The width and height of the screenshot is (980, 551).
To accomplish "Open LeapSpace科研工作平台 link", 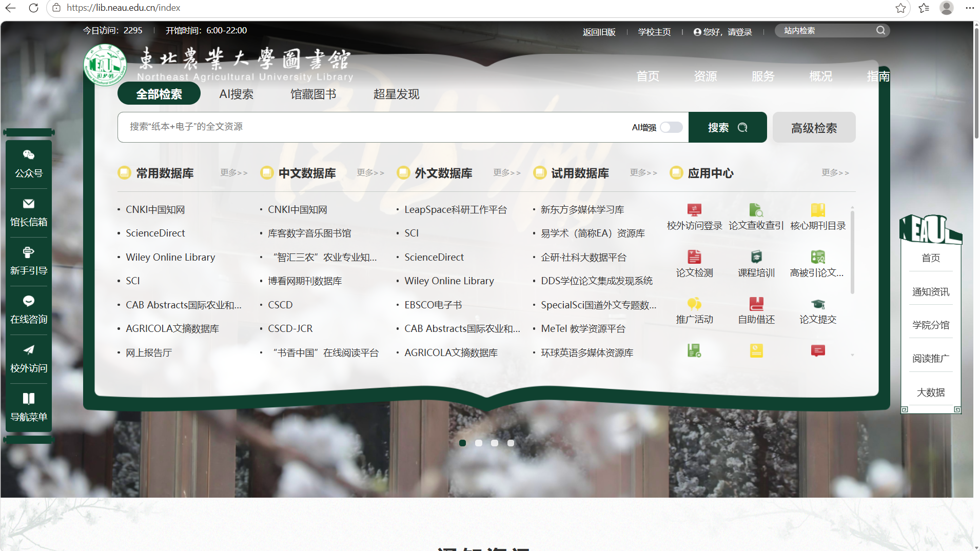I will click(x=456, y=209).
